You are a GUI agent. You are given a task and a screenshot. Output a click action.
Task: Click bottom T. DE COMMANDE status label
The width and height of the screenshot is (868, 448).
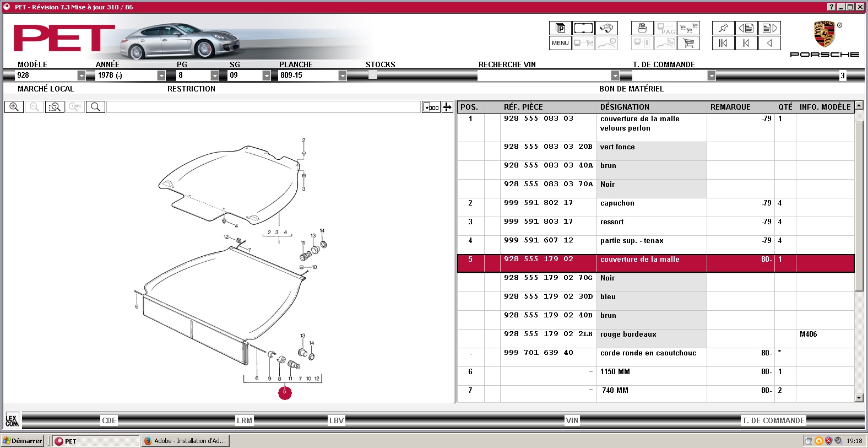click(773, 420)
